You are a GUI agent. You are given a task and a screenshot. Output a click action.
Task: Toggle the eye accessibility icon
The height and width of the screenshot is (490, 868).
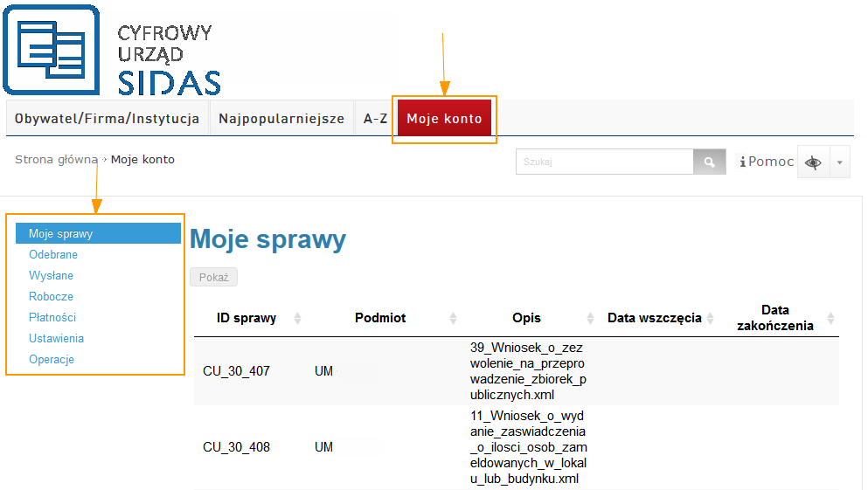[x=813, y=162]
